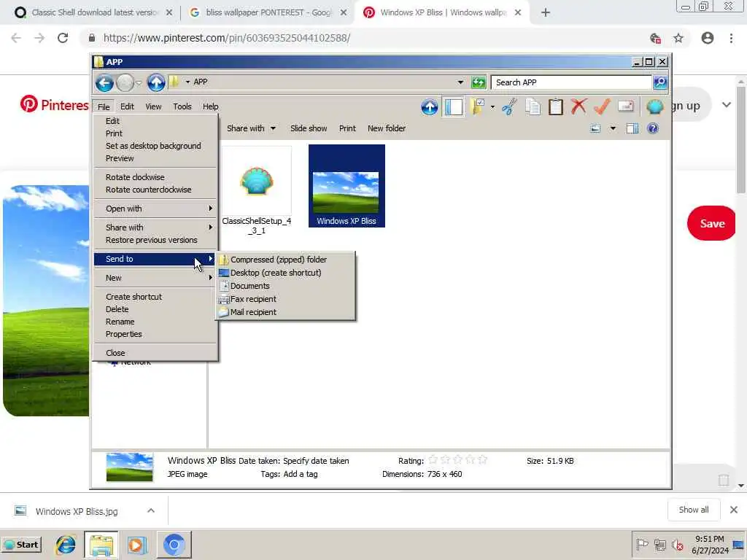Viewport: 747px width, 560px height.
Task: Paste with the clipboard toolbar icon
Action: coord(555,106)
